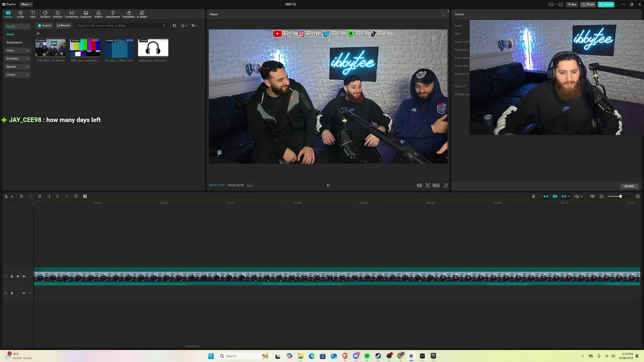The height and width of the screenshot is (362, 644).
Task: Mute the main video track
Action: 24,276
